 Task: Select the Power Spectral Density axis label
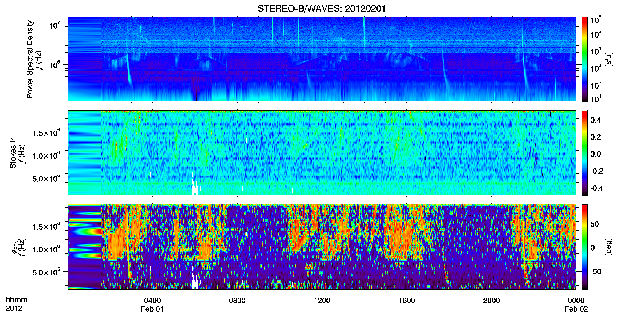click(x=30, y=59)
